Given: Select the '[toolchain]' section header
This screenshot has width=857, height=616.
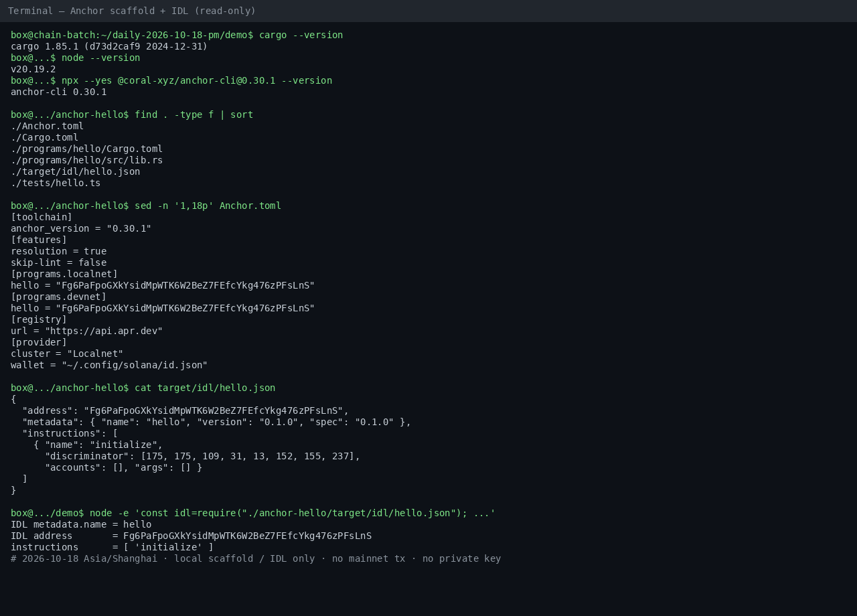Looking at the screenshot, I should pyautogui.click(x=42, y=217).
